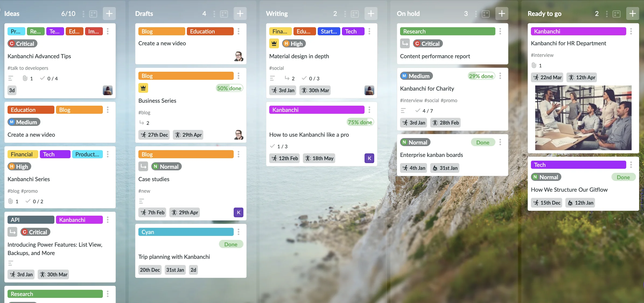Expand the Writing column card count
The width and height of the screenshot is (644, 303).
pos(335,13)
